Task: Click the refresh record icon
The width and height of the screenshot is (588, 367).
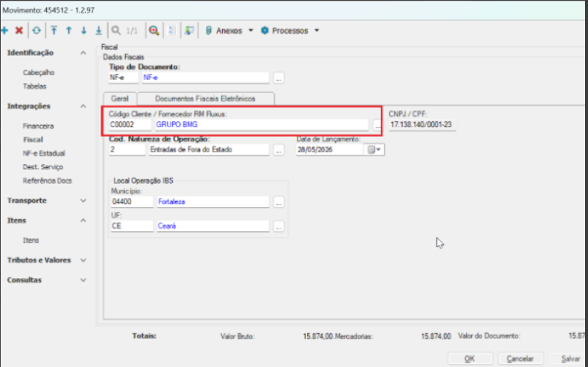Action: (36, 30)
